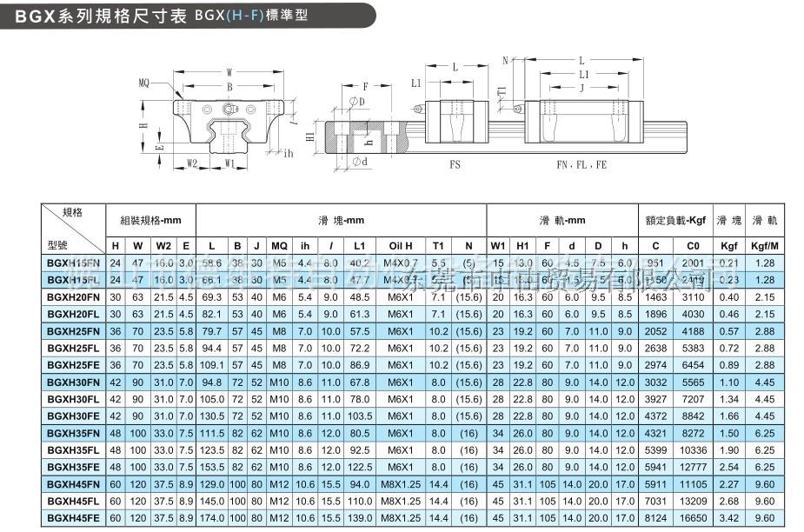The width and height of the screenshot is (804, 532).
Task: Select the C value 7031
Action: click(656, 502)
